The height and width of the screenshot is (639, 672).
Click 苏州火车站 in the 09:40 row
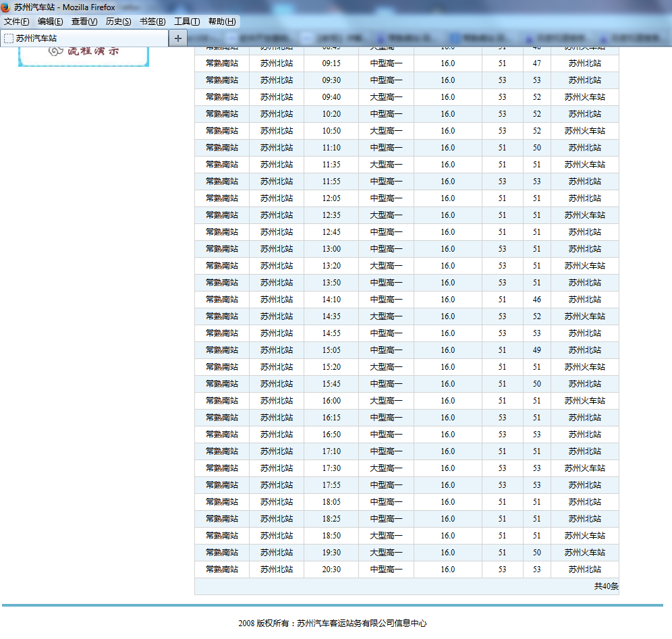click(584, 97)
